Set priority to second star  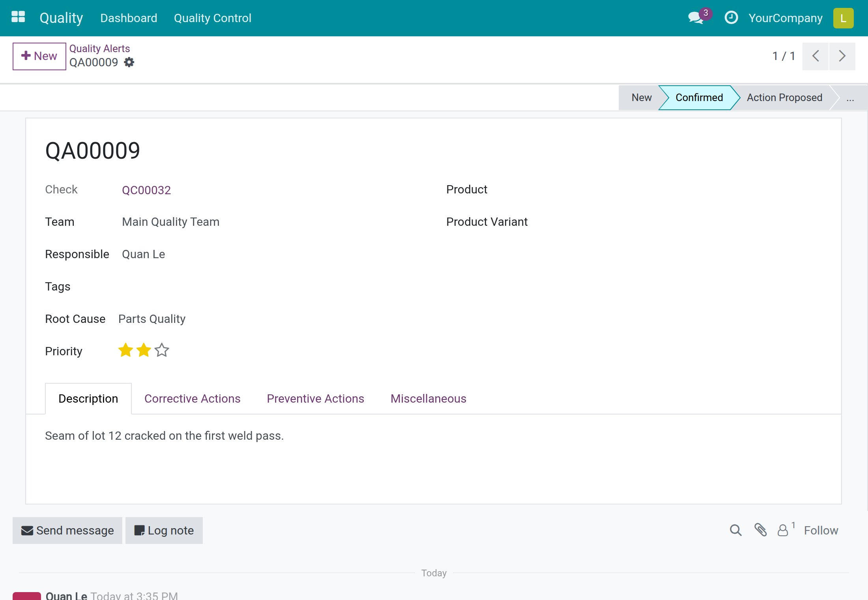[x=144, y=350]
